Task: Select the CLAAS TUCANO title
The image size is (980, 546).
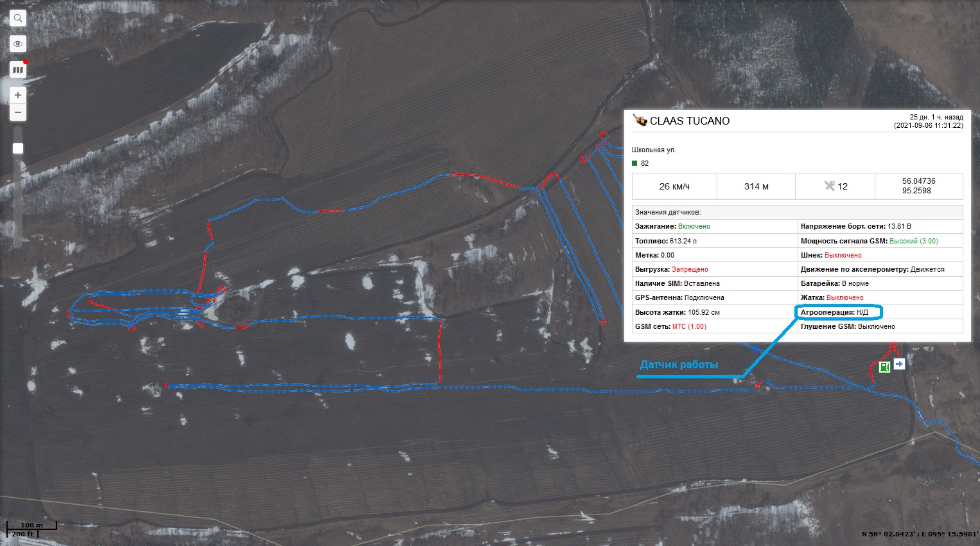Action: (689, 121)
